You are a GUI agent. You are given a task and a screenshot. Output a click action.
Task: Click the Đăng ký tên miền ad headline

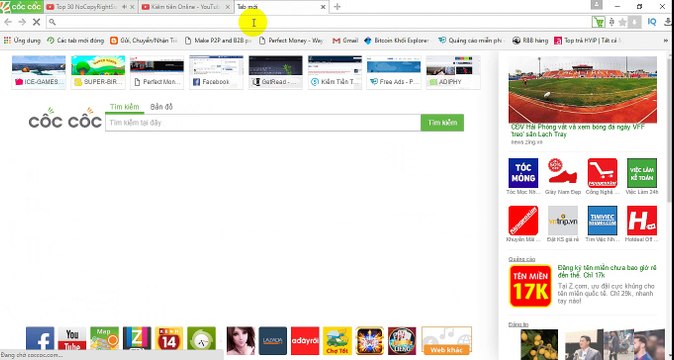(607, 271)
